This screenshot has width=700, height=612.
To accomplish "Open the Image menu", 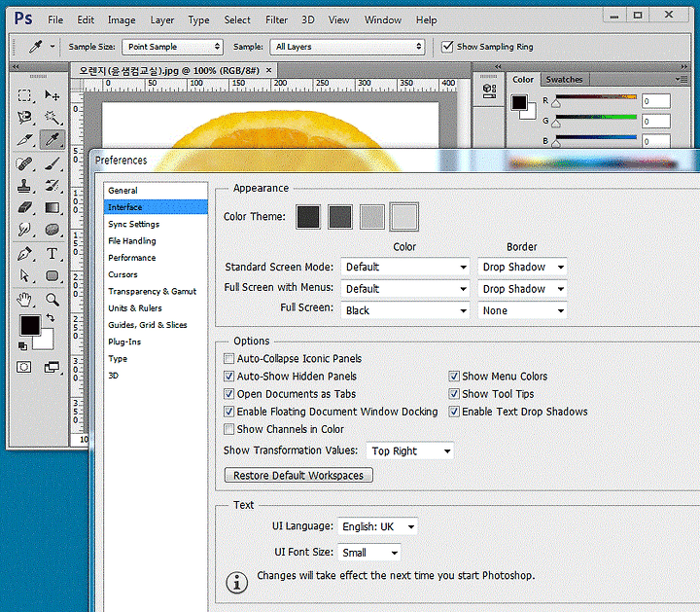I will [x=122, y=20].
